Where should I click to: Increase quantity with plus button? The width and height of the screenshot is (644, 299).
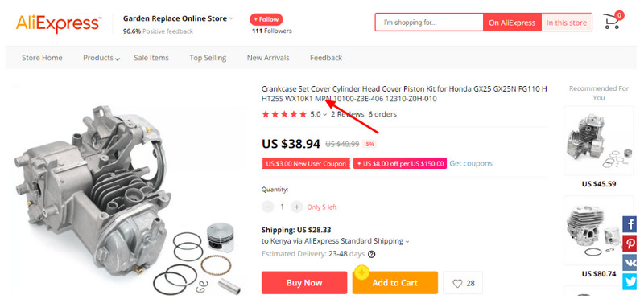[x=296, y=207]
